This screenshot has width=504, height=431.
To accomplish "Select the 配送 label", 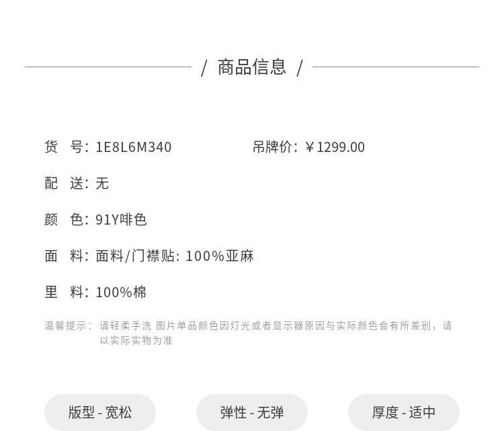I will [x=64, y=184].
